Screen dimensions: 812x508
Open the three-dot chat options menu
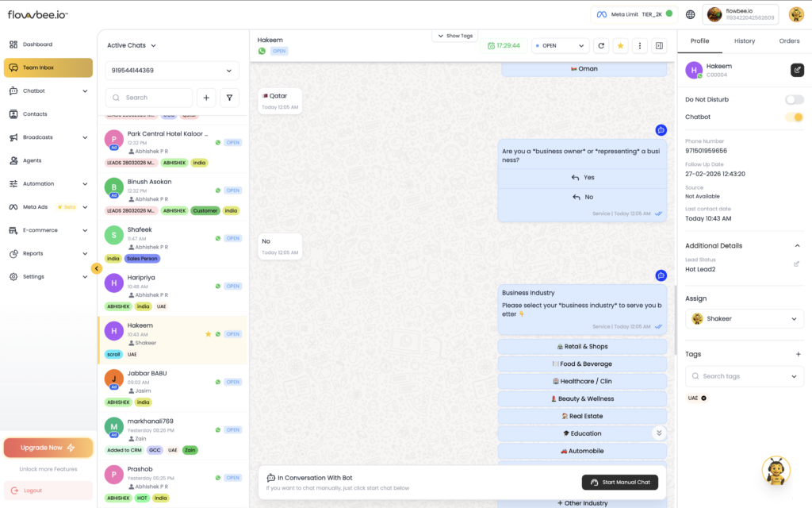tap(640, 46)
